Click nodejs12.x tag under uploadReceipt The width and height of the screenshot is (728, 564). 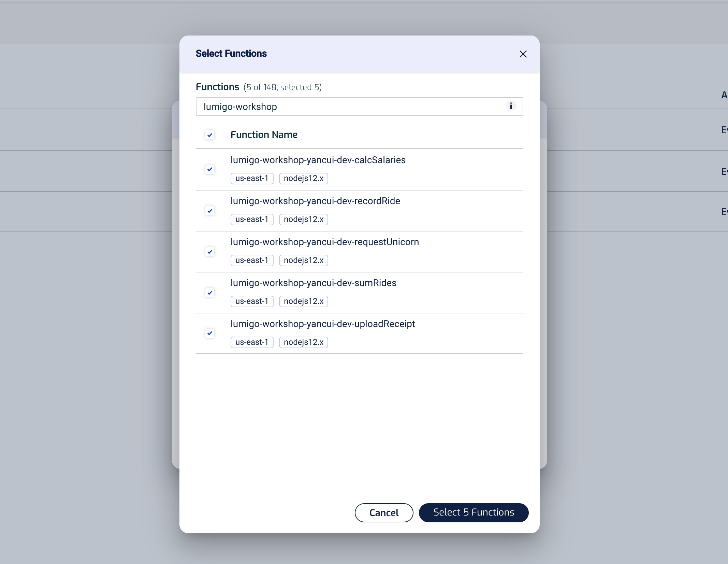(304, 342)
